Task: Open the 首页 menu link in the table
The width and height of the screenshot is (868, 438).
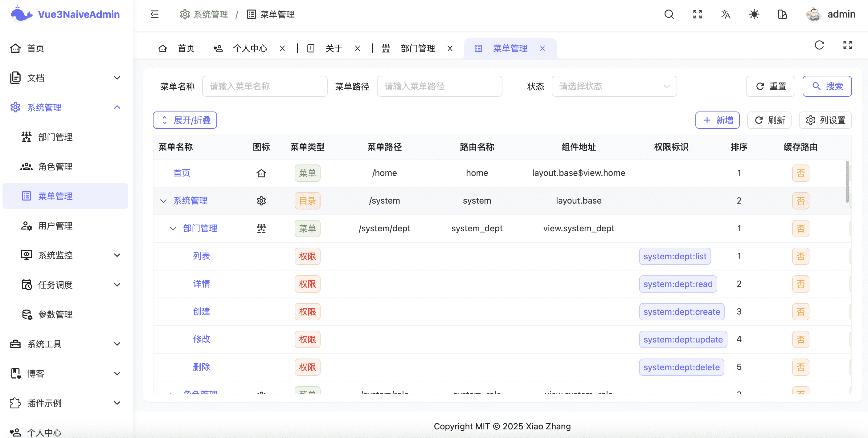Action: pos(181,173)
